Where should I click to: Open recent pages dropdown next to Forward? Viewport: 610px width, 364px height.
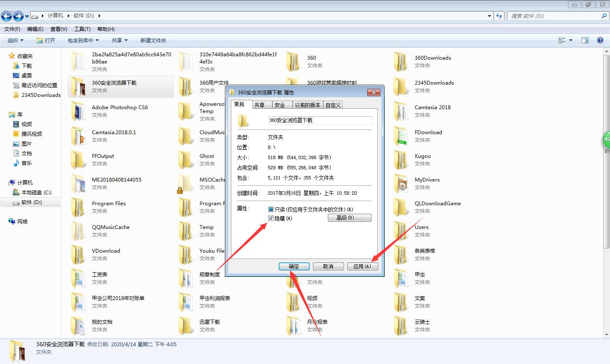tap(27, 17)
